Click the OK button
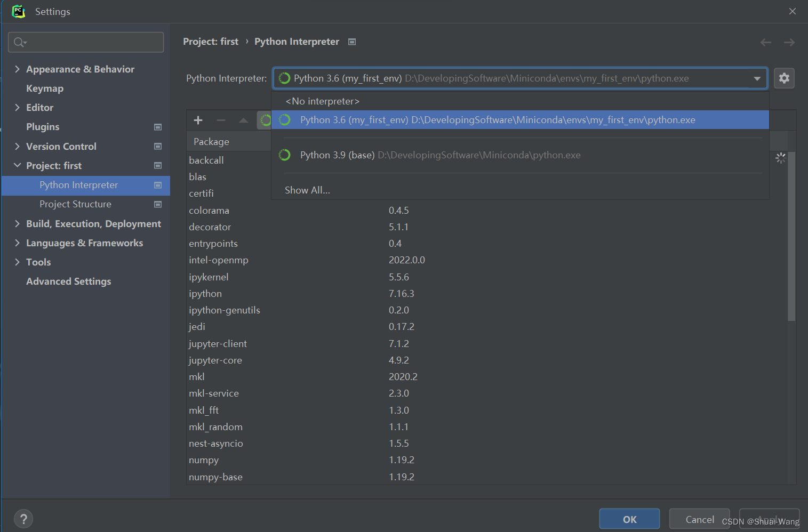This screenshot has width=808, height=532. [x=629, y=519]
